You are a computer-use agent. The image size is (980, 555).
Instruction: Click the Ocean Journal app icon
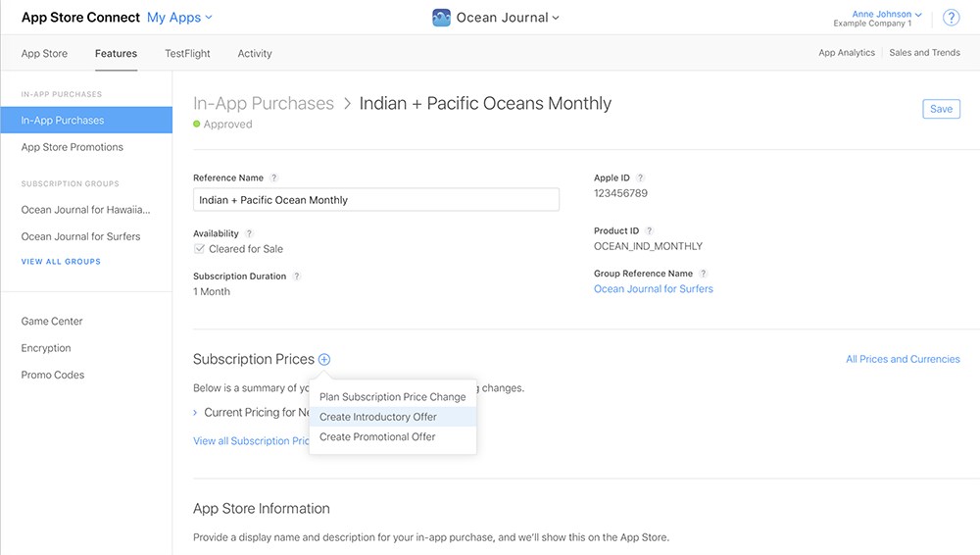(441, 18)
